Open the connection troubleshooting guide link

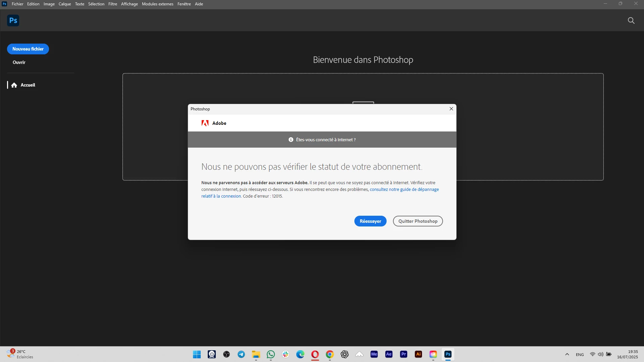click(404, 190)
